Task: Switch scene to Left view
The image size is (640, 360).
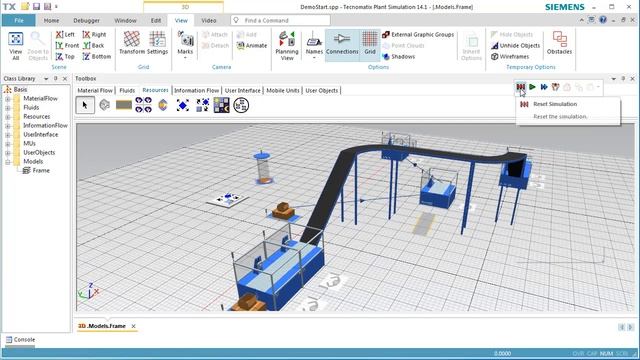Action: pos(65,35)
